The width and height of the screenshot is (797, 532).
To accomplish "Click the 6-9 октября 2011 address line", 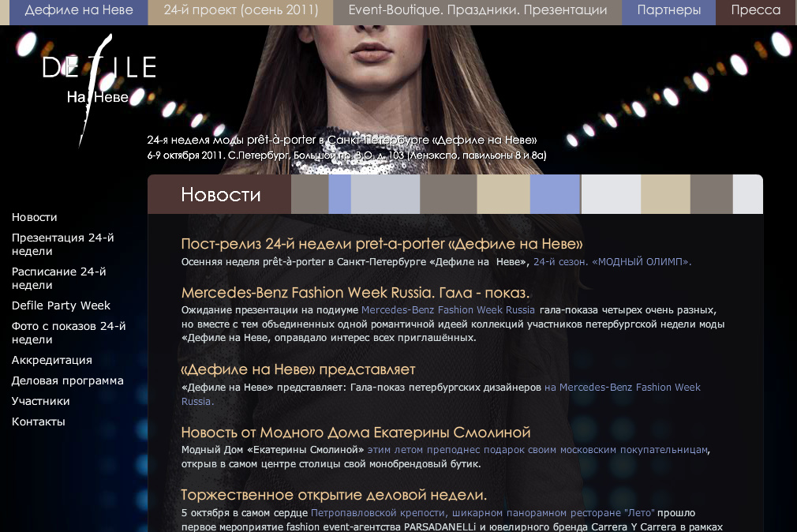I will [x=346, y=155].
